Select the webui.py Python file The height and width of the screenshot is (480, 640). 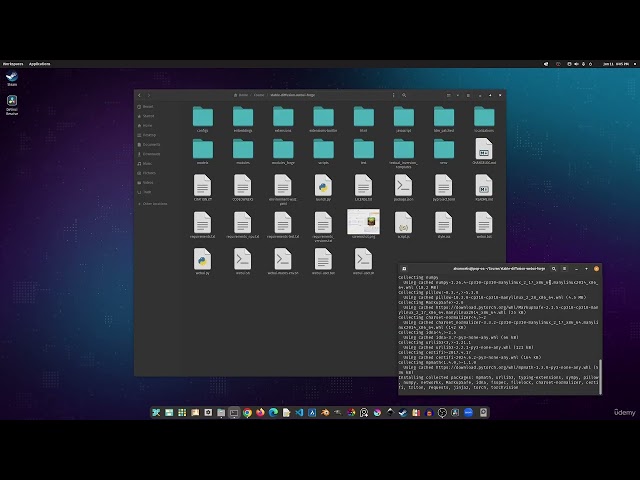click(203, 259)
